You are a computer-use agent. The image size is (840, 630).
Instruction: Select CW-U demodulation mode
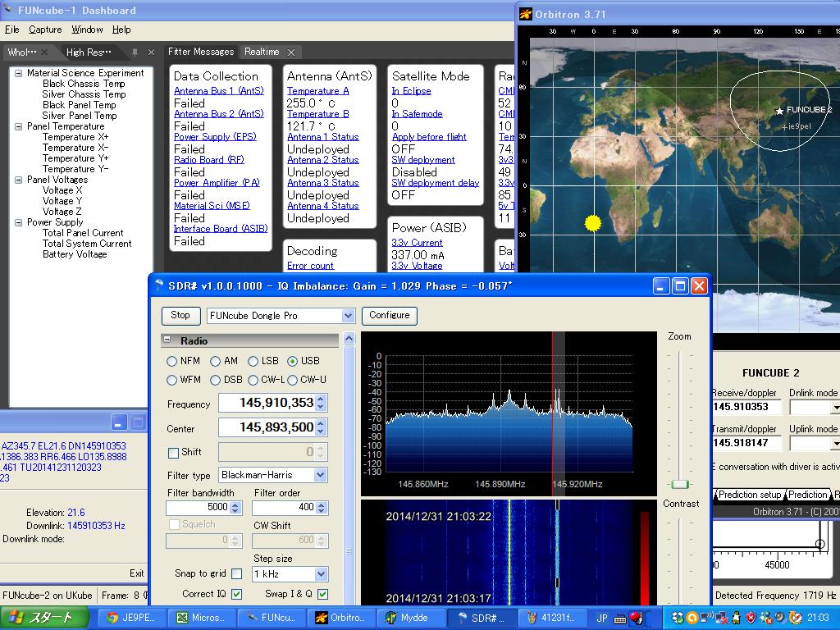click(x=292, y=380)
